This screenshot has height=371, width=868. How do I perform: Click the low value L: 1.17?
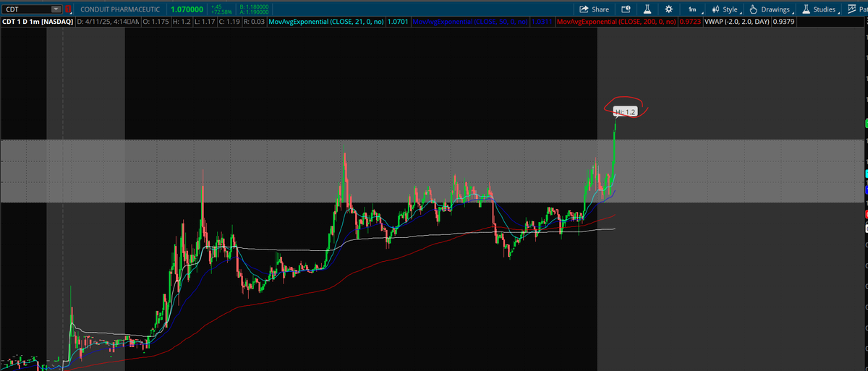coord(205,22)
